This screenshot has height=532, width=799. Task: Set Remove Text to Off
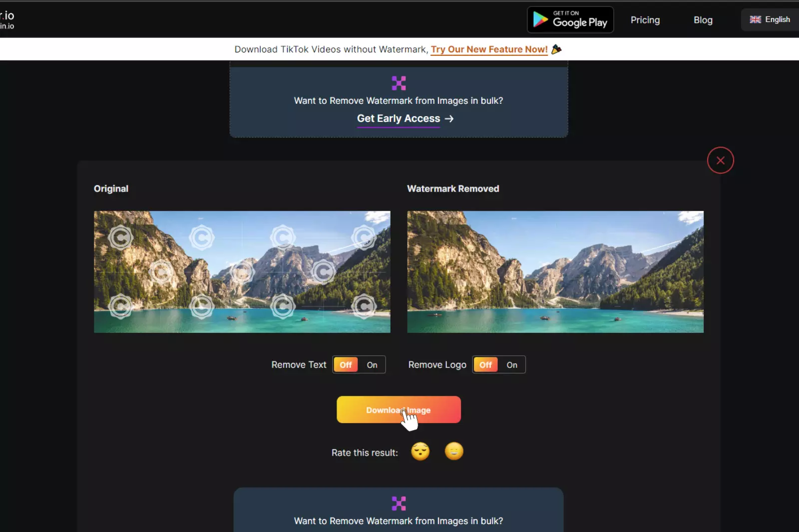[x=346, y=365]
